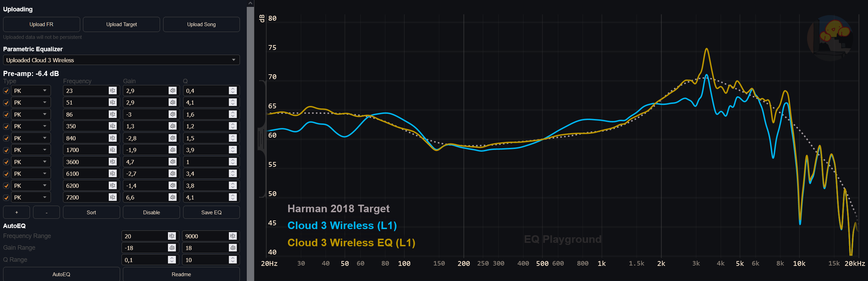Open filter type dropdown for 350 Hz band
The image size is (868, 281).
pos(31,126)
